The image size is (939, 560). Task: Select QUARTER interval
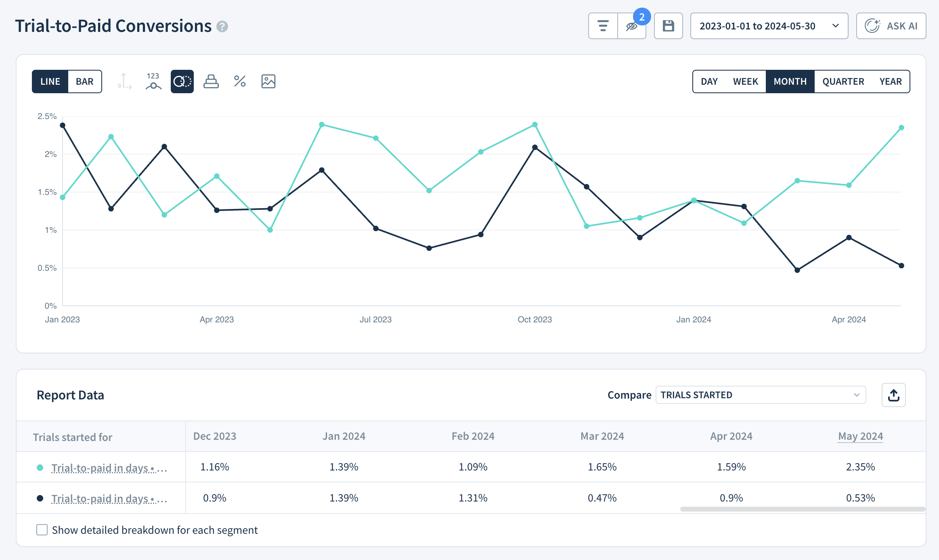pos(843,81)
